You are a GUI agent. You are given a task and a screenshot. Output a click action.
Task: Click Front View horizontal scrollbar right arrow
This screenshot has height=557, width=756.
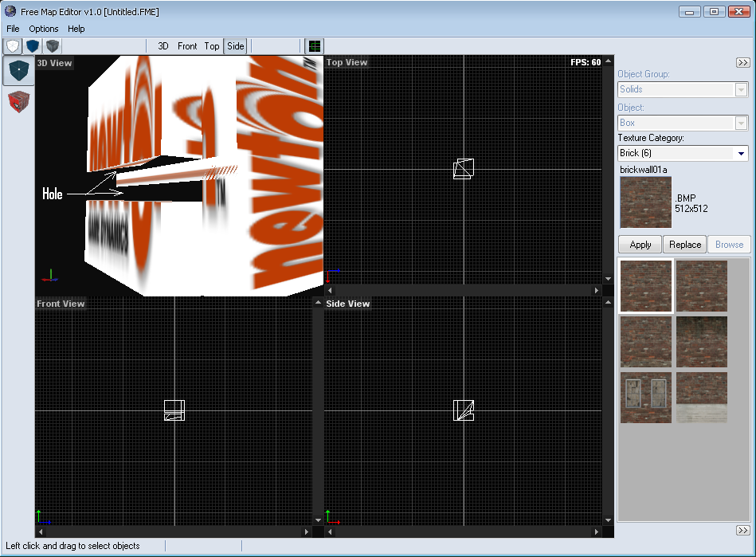pyautogui.click(x=307, y=532)
